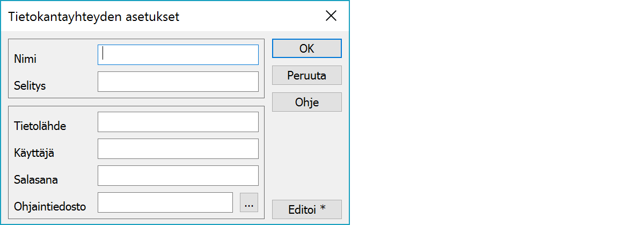Click the Käyttäjä label text
Viewport: 644px width, 225px height.
click(x=34, y=153)
